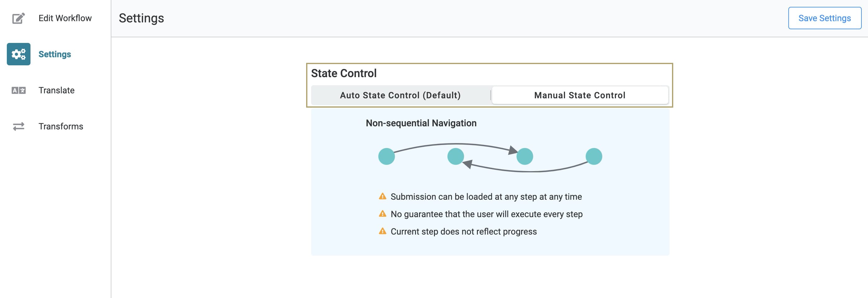The height and width of the screenshot is (298, 868).
Task: Click warning icon beside 'Submission can be loaded'
Action: 382,196
